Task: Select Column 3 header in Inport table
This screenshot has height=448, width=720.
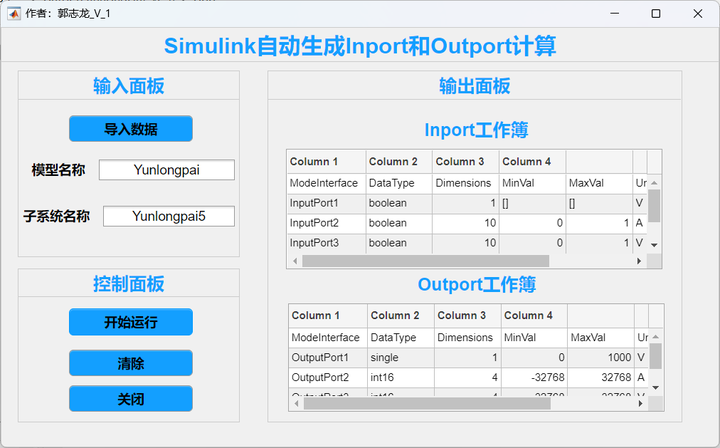Action: (466, 162)
